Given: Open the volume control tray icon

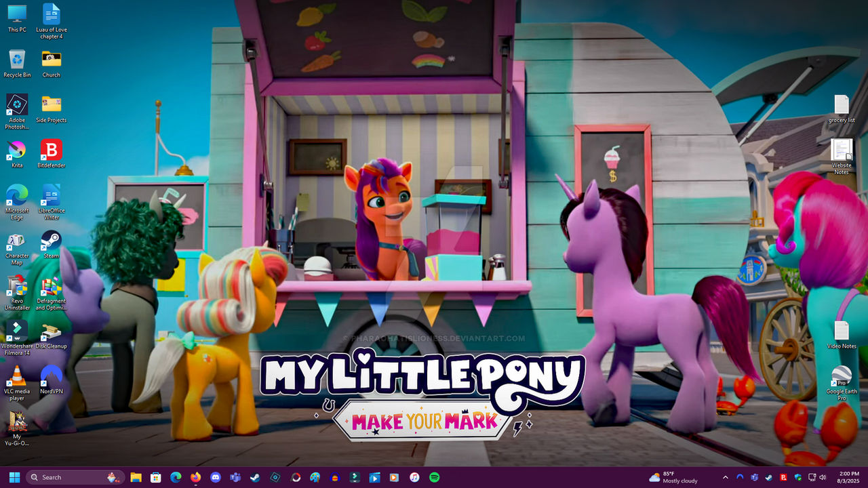Looking at the screenshot, I should point(823,477).
